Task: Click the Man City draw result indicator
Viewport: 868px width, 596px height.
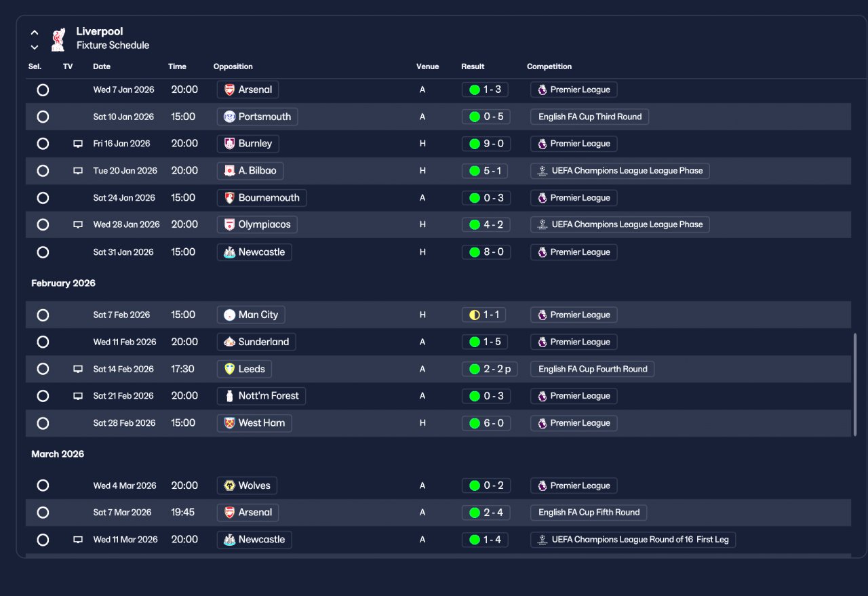Action: [x=475, y=315]
